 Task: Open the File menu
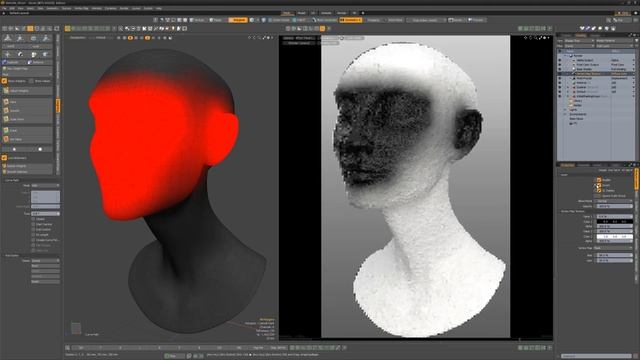(4, 8)
